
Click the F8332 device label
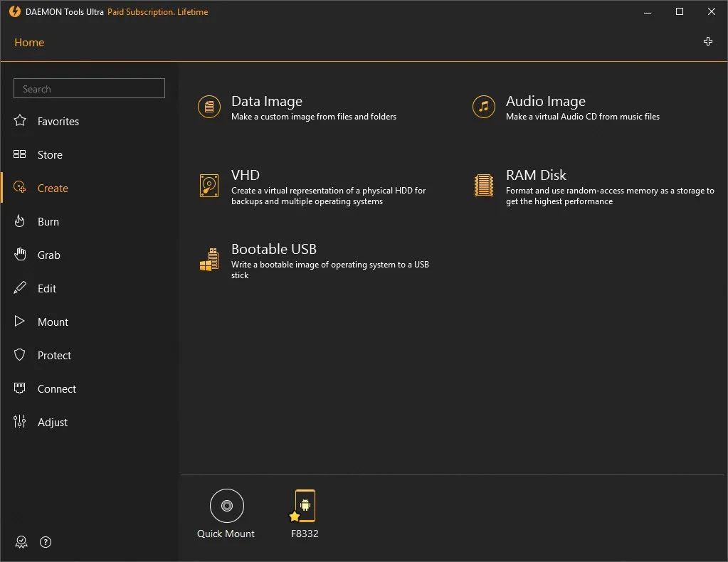tap(305, 534)
